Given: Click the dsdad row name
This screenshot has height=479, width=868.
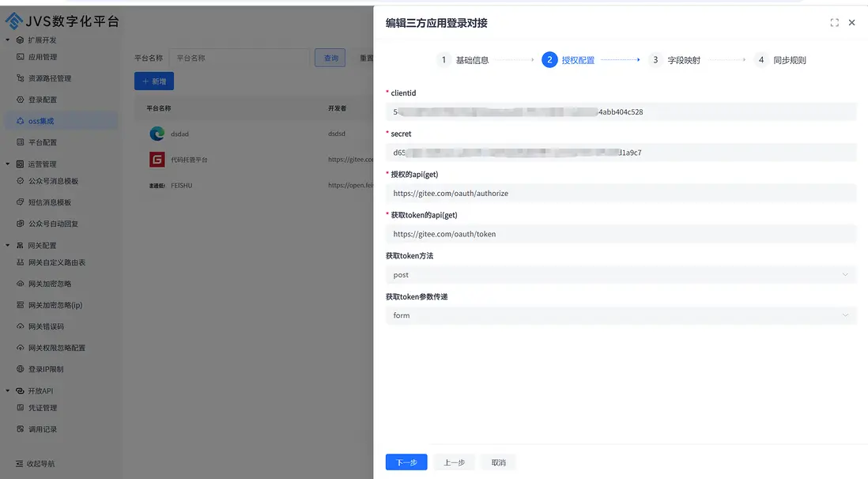Looking at the screenshot, I should point(180,134).
